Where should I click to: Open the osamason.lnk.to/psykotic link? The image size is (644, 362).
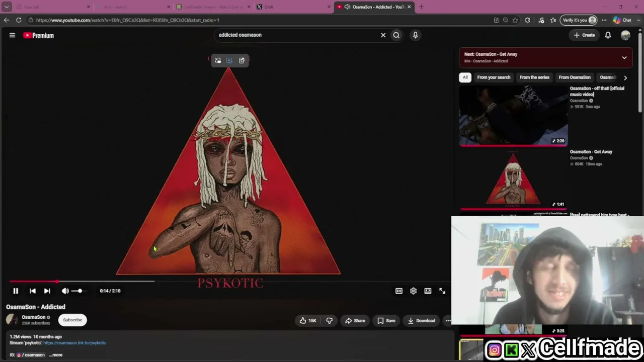(x=74, y=343)
